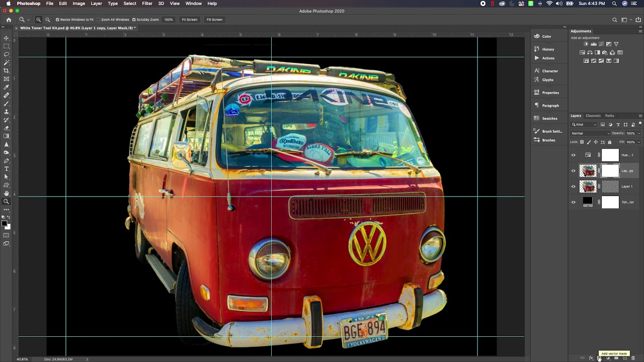The width and height of the screenshot is (644, 362).
Task: Select the History Brush tool
Action: (x=7, y=120)
